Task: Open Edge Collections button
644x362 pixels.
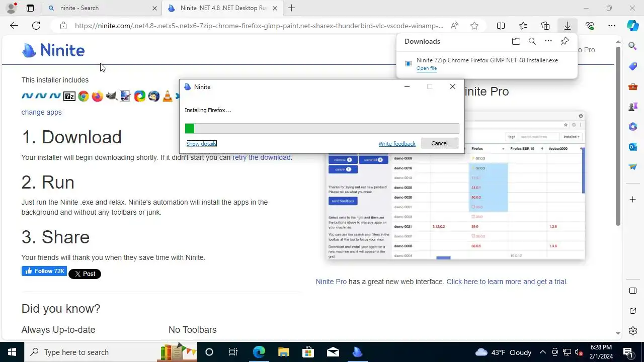Action: [x=545, y=26]
